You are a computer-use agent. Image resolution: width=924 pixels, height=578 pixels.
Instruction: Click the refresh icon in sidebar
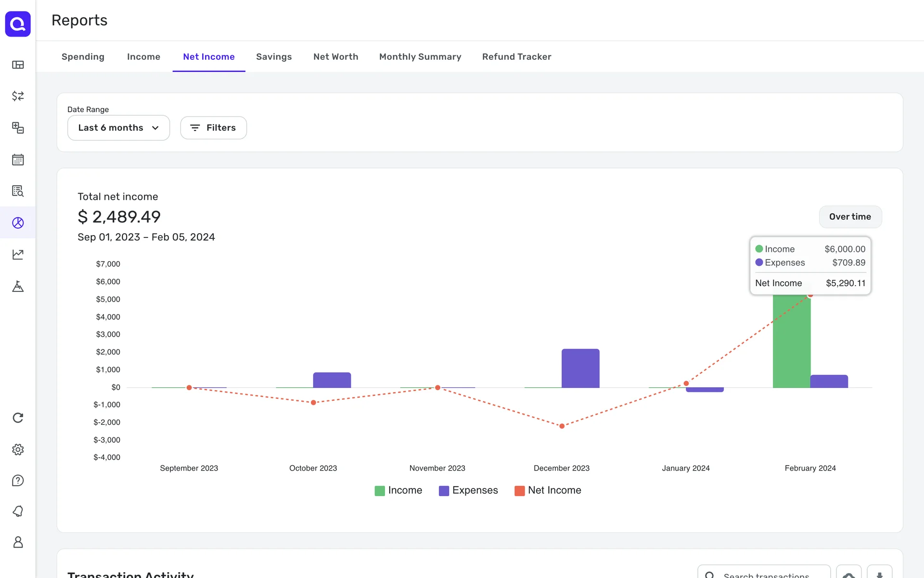point(18,418)
